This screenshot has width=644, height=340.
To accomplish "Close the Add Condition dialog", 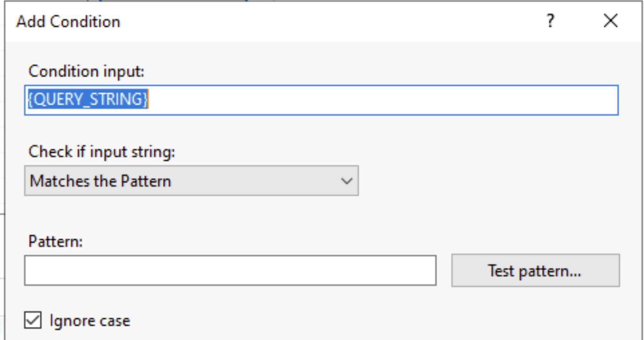I will (x=610, y=21).
